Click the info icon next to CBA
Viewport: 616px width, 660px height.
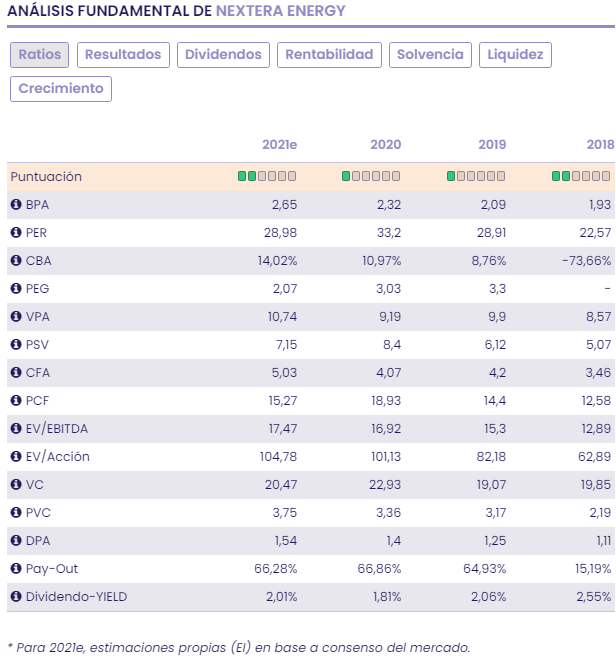tap(16, 261)
